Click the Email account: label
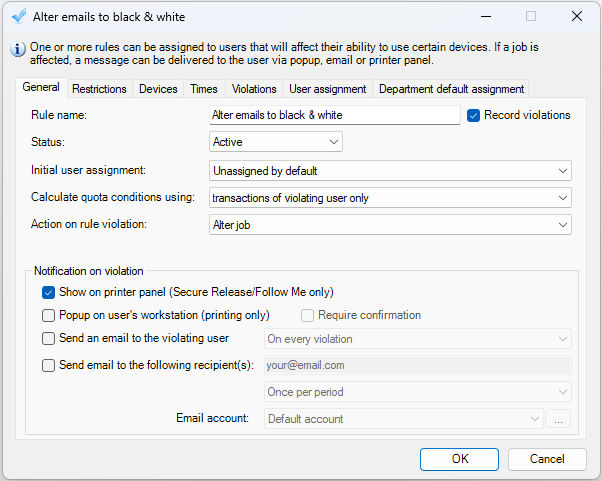Image resolution: width=602 pixels, height=481 pixels. point(212,418)
